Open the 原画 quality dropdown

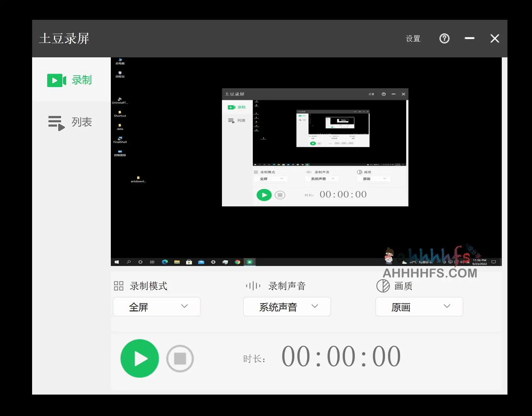419,307
